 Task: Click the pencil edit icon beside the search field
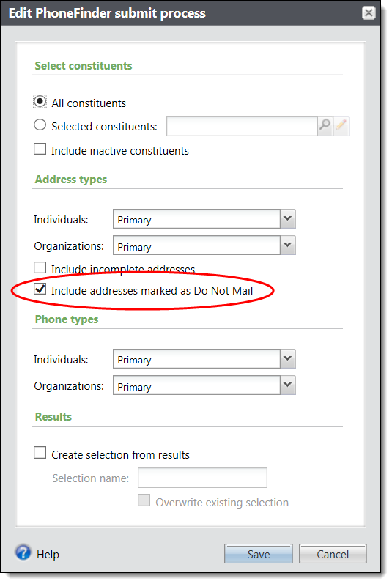pos(341,126)
